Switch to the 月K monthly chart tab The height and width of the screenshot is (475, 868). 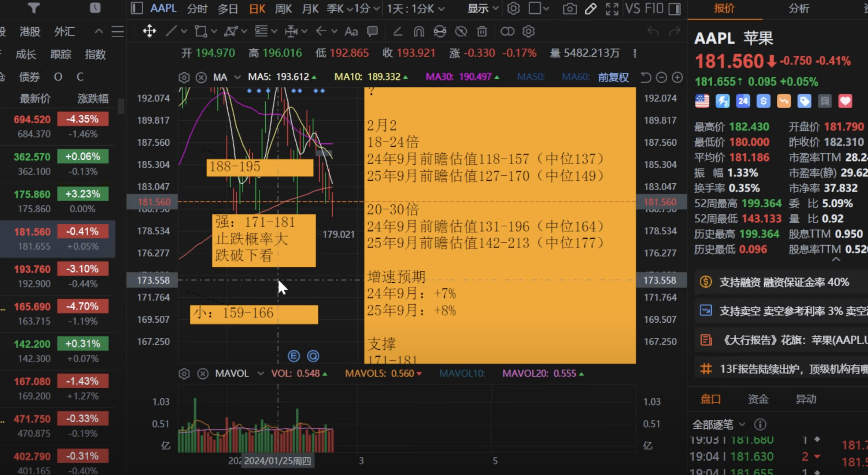tap(310, 8)
